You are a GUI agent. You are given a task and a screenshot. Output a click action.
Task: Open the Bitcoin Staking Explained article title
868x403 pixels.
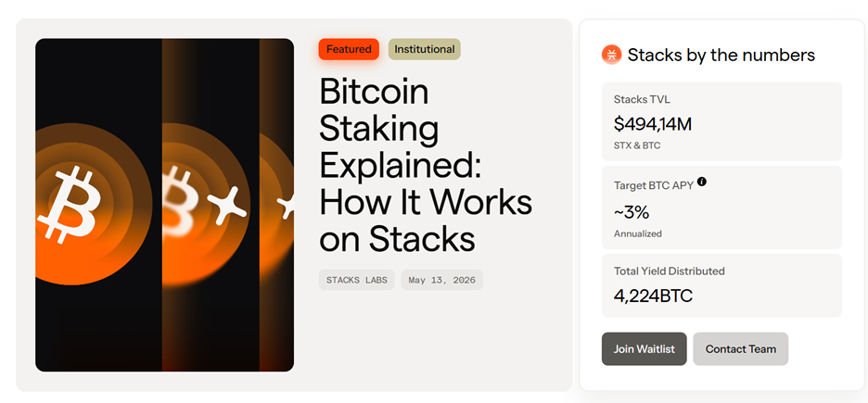[426, 165]
